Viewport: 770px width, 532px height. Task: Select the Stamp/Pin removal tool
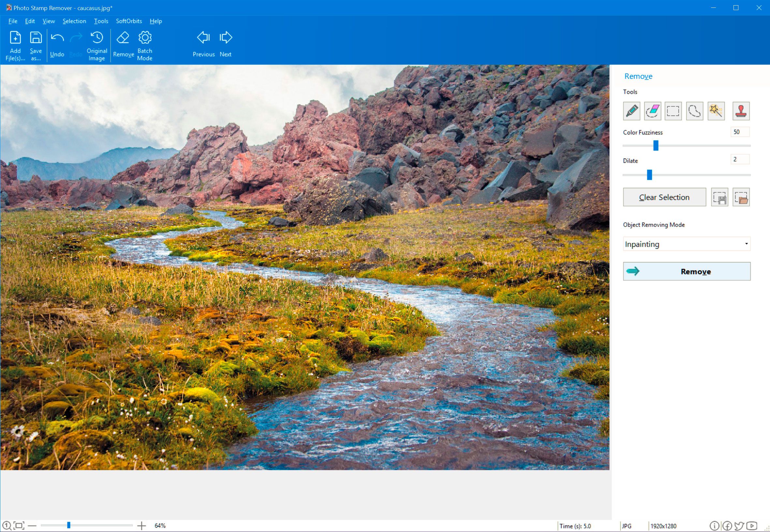coord(741,110)
